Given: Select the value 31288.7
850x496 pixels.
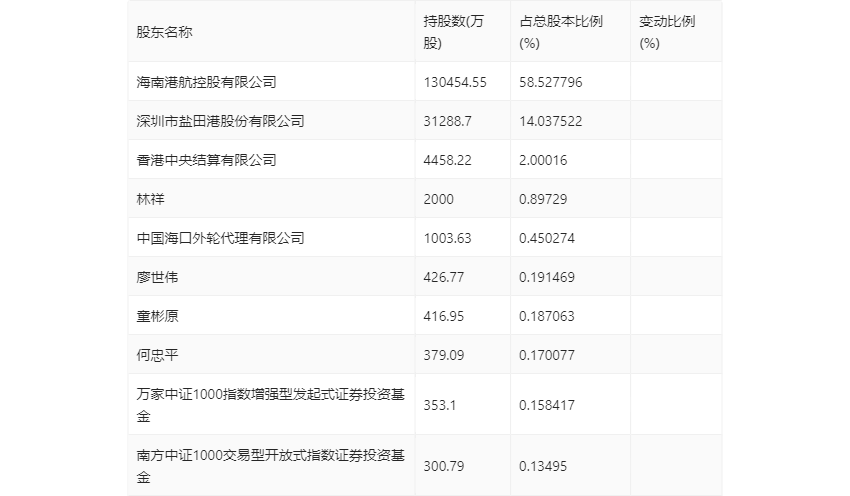Looking at the screenshot, I should pyautogui.click(x=447, y=121).
